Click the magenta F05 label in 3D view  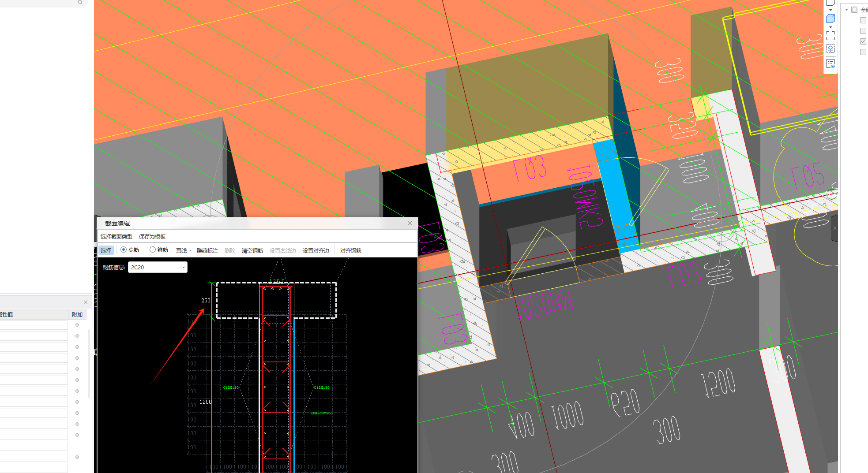click(x=808, y=175)
